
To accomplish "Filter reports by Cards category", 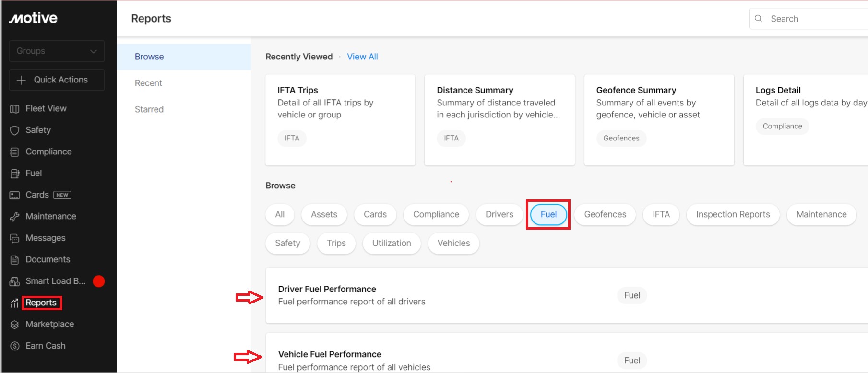I will [375, 215].
